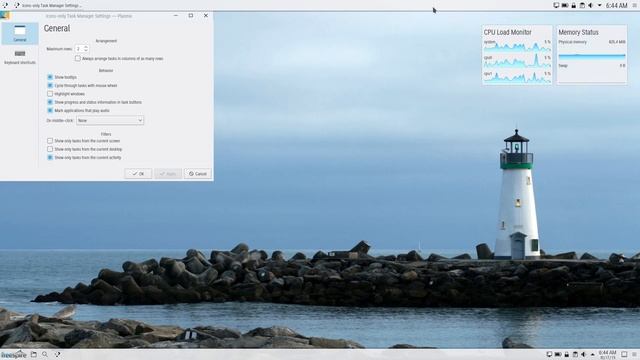The image size is (640, 360).
Task: Click the CPU Load Monitor widget
Action: coord(517,55)
